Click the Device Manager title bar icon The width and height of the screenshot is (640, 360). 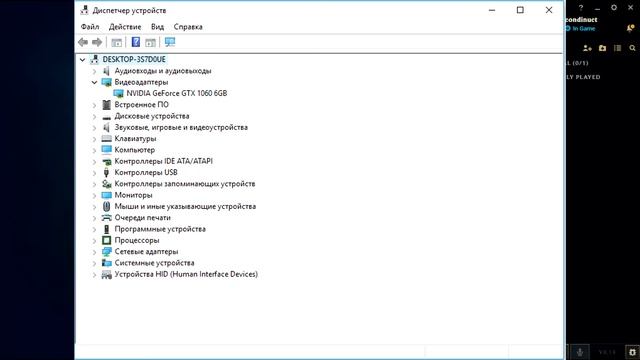tap(84, 10)
